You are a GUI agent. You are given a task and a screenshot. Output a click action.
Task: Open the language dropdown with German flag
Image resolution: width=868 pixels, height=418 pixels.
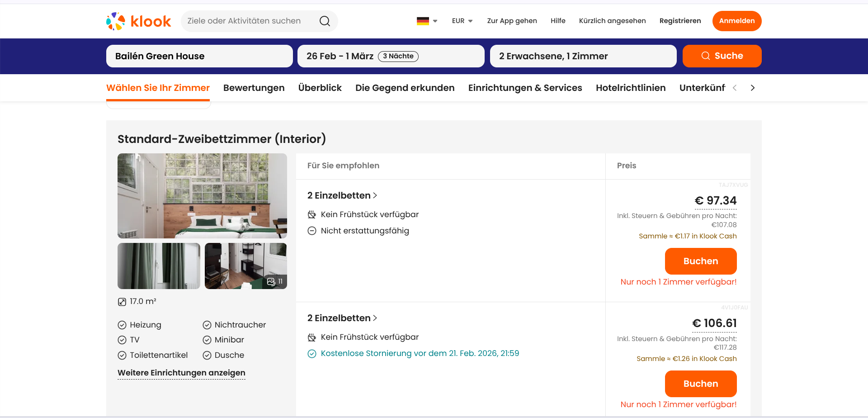pos(427,21)
